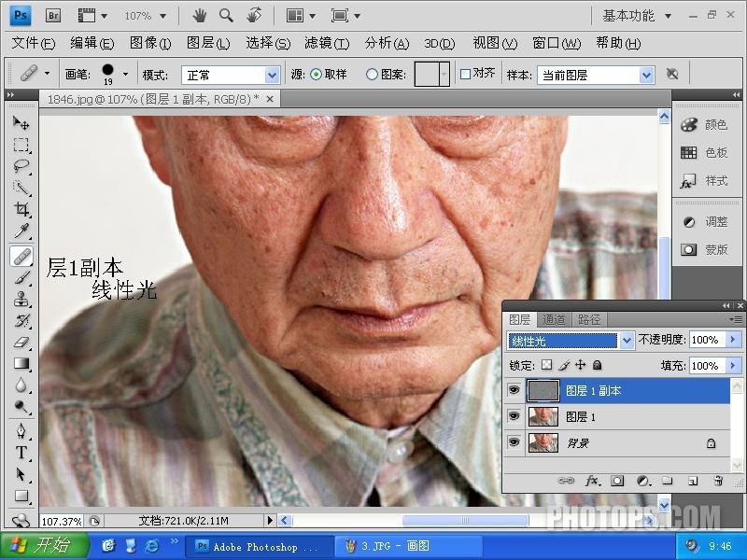Select the Path Selection tool
This screenshot has height=560, width=747.
pyautogui.click(x=21, y=474)
